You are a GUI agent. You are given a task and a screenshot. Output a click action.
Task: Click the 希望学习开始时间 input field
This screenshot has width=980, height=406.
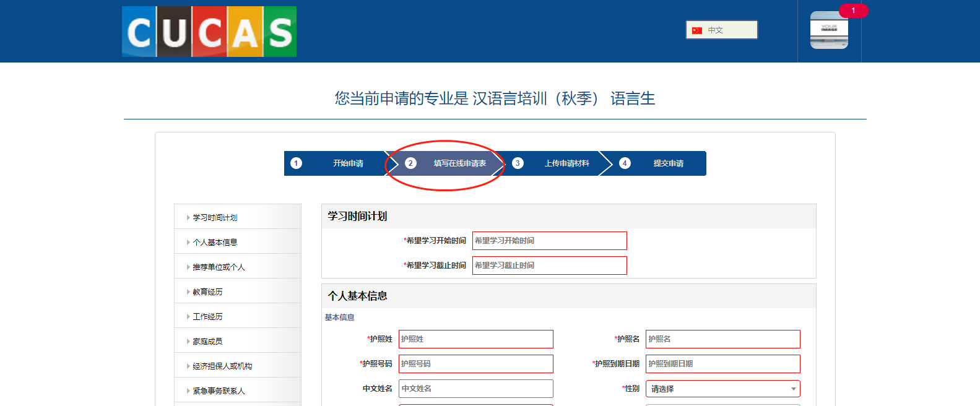(549, 241)
